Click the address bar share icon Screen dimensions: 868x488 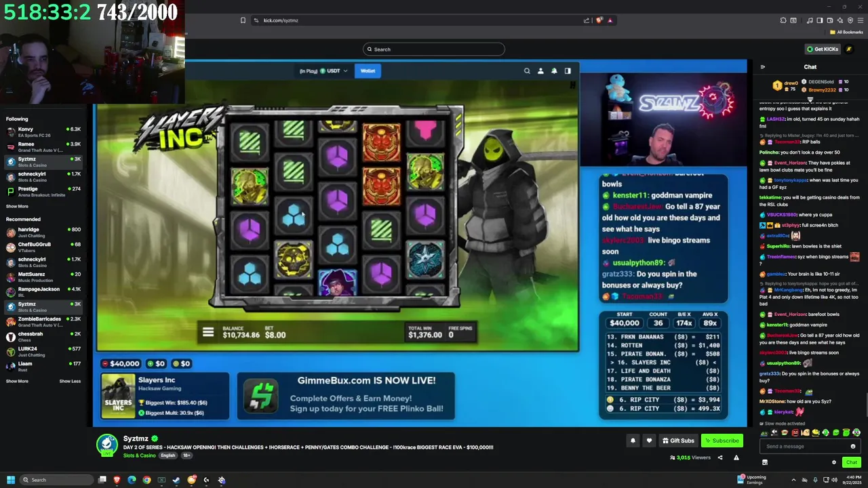click(586, 20)
